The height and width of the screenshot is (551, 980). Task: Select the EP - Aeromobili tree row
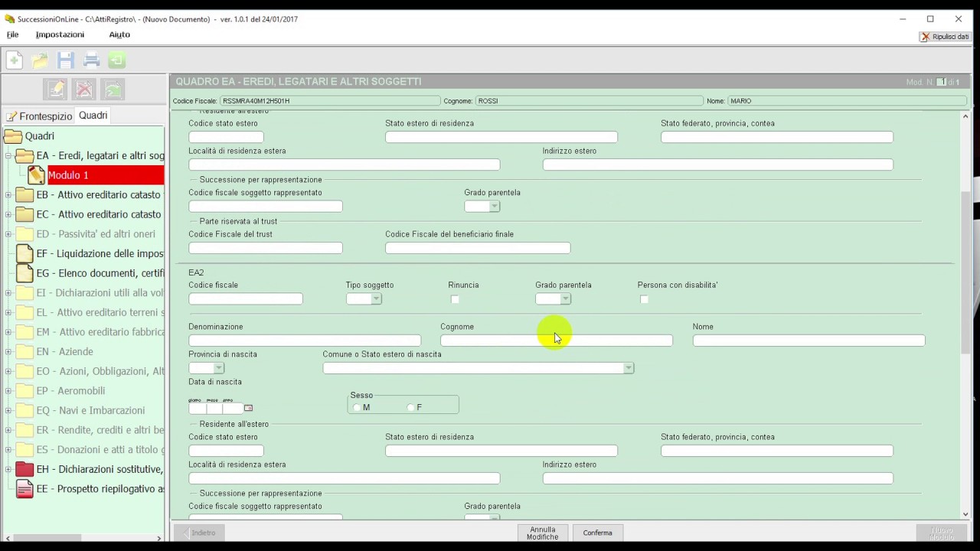point(70,391)
